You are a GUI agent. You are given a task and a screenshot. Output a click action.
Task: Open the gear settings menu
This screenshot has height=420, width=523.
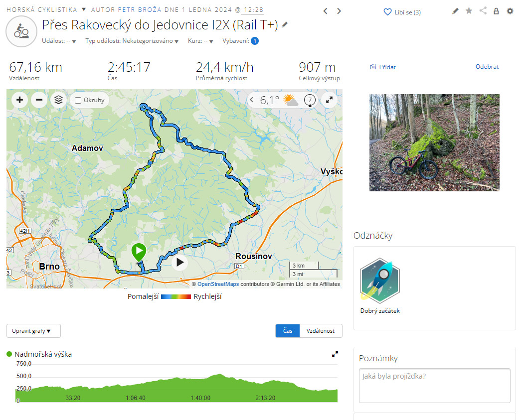[510, 11]
